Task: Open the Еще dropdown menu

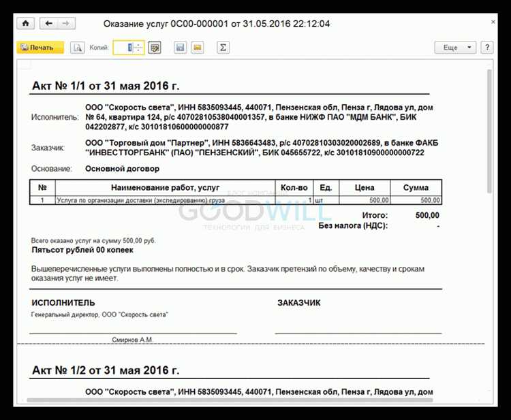Action: pos(455,48)
